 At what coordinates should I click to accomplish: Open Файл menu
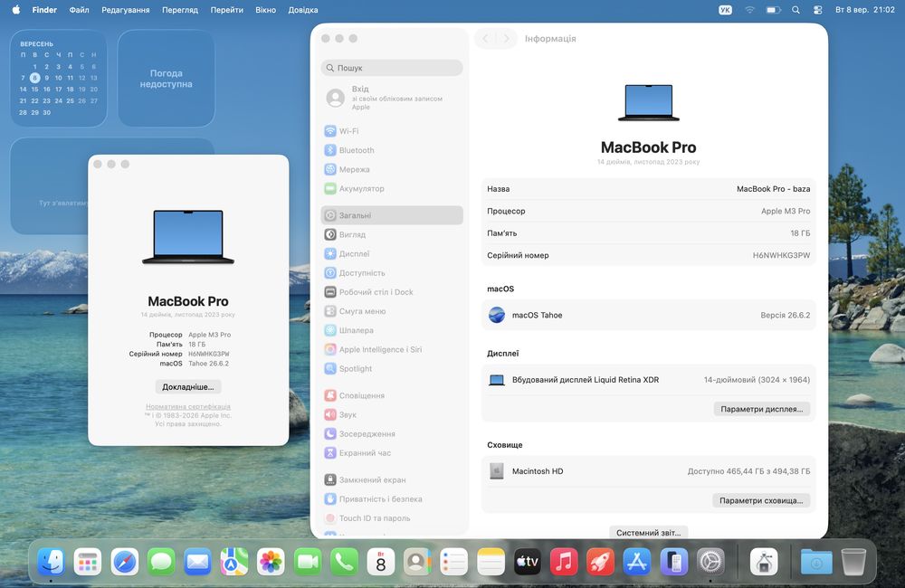click(79, 10)
